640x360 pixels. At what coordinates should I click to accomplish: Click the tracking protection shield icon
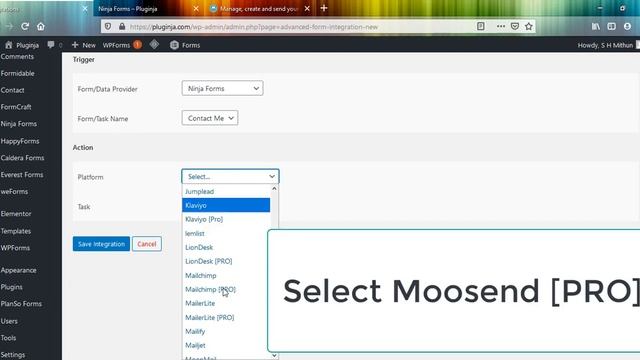[108, 27]
